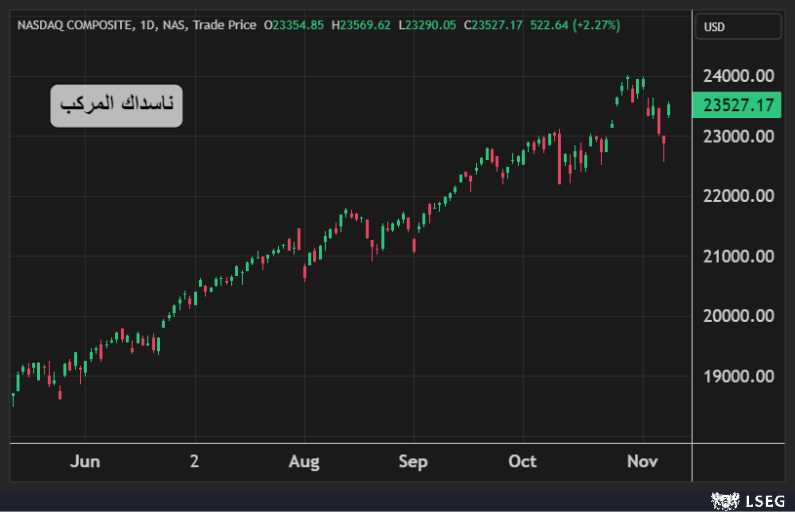Viewport: 795px width, 512px height.
Task: Click the NASDAQ COMPOSITE symbol title
Action: [74, 24]
